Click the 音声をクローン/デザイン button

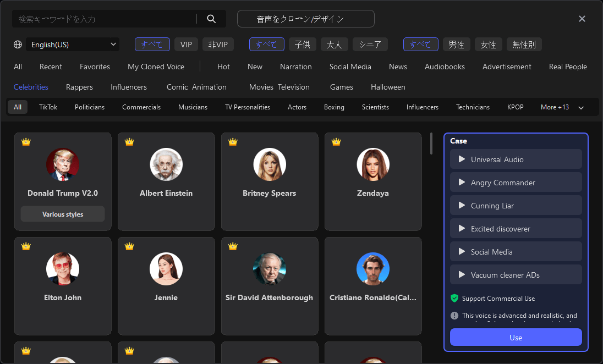click(x=306, y=19)
